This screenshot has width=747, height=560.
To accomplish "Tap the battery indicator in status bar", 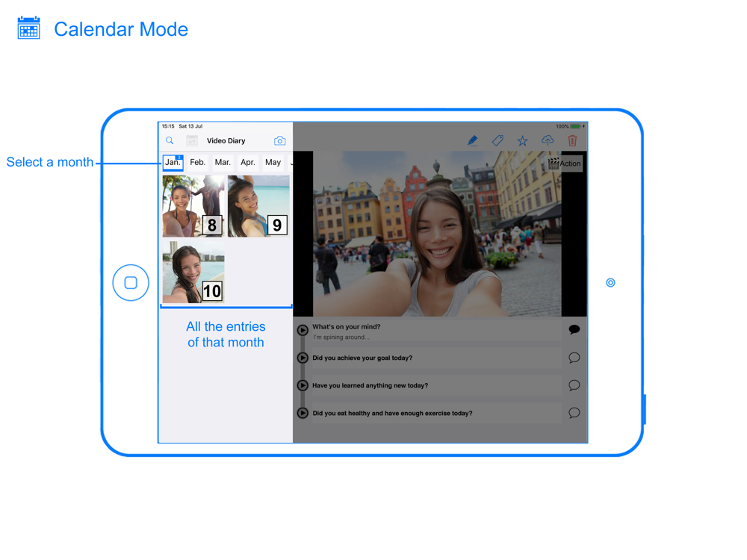I will click(575, 126).
